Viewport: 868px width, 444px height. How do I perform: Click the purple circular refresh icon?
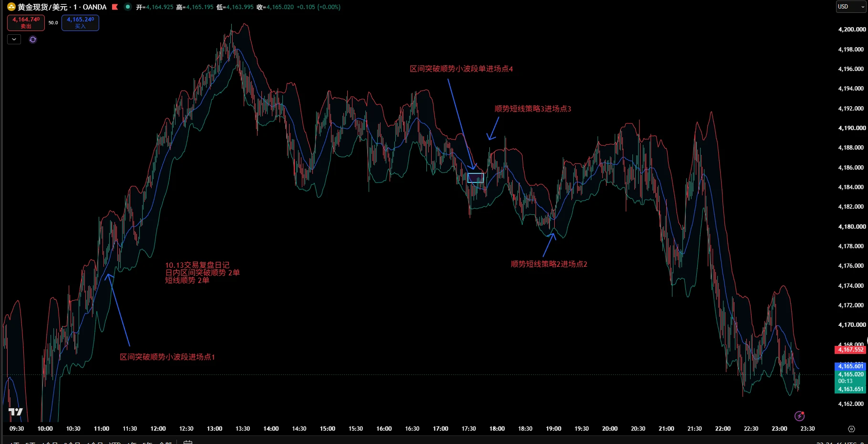click(33, 40)
